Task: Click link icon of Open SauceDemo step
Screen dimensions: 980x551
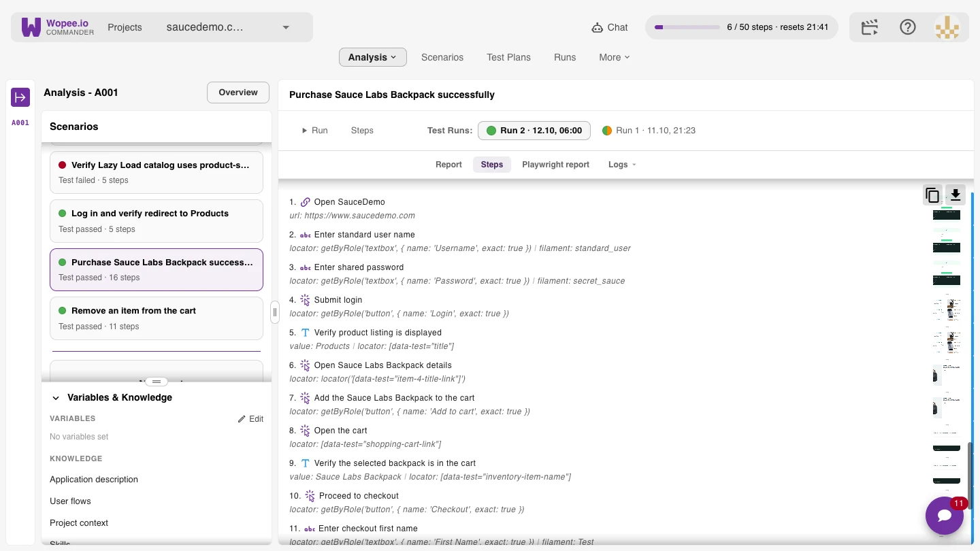Action: pyautogui.click(x=306, y=202)
